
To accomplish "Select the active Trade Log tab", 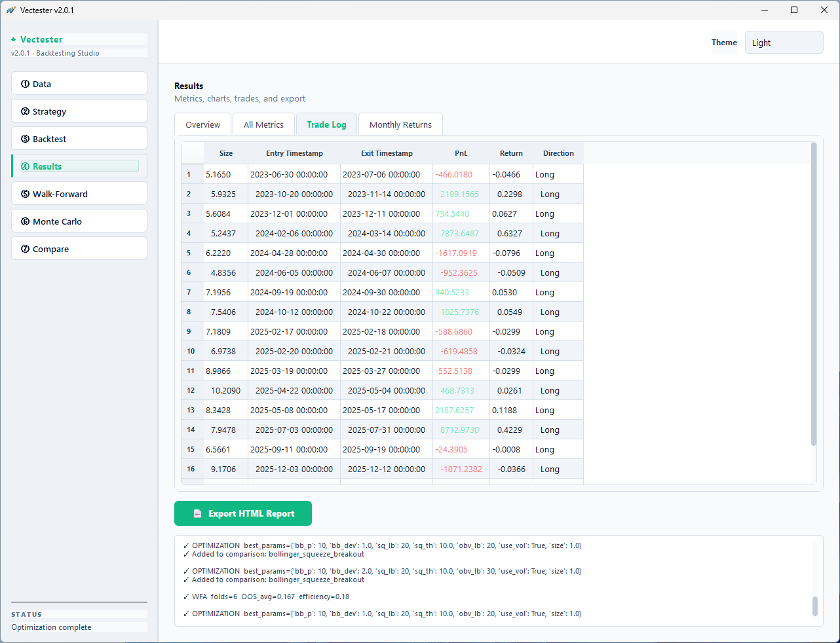I will tap(326, 124).
